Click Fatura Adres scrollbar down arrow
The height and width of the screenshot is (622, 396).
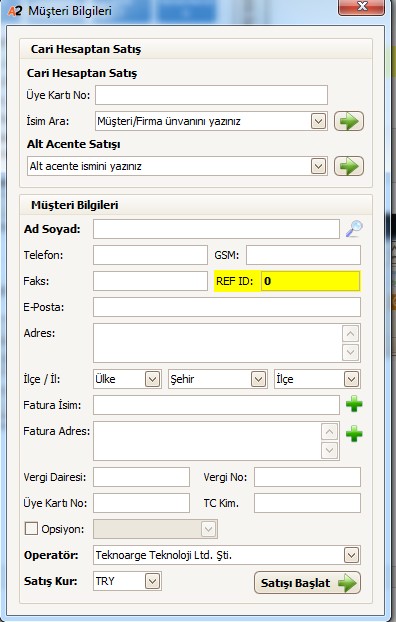coord(329,450)
